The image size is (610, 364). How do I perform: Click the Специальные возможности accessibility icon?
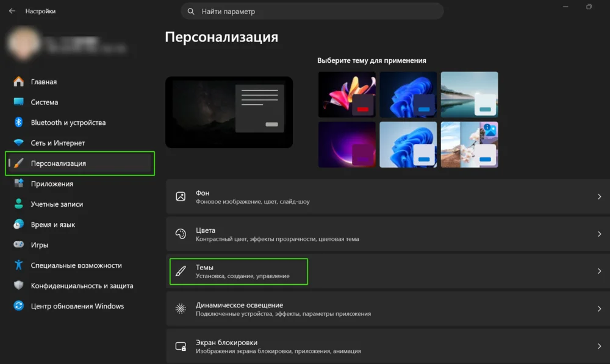pyautogui.click(x=18, y=265)
